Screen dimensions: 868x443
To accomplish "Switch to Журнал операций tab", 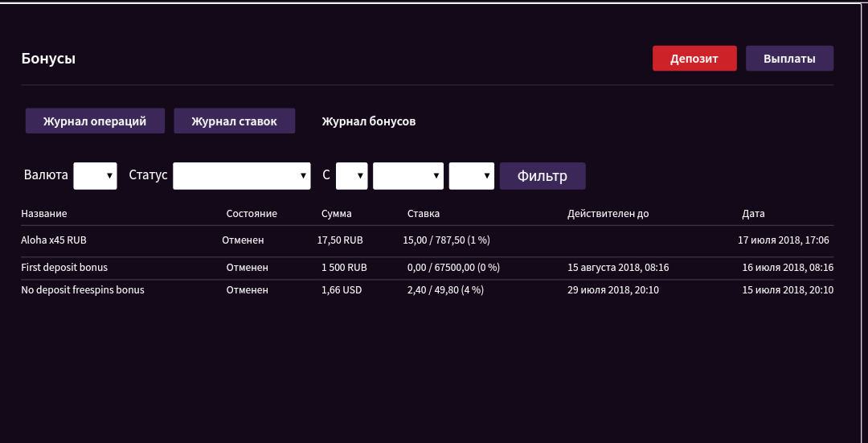I will point(95,121).
